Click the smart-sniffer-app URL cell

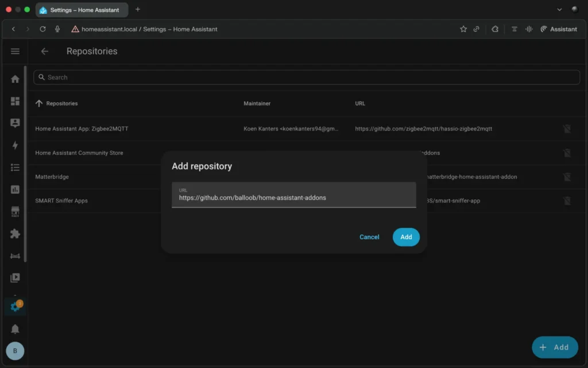click(x=453, y=201)
